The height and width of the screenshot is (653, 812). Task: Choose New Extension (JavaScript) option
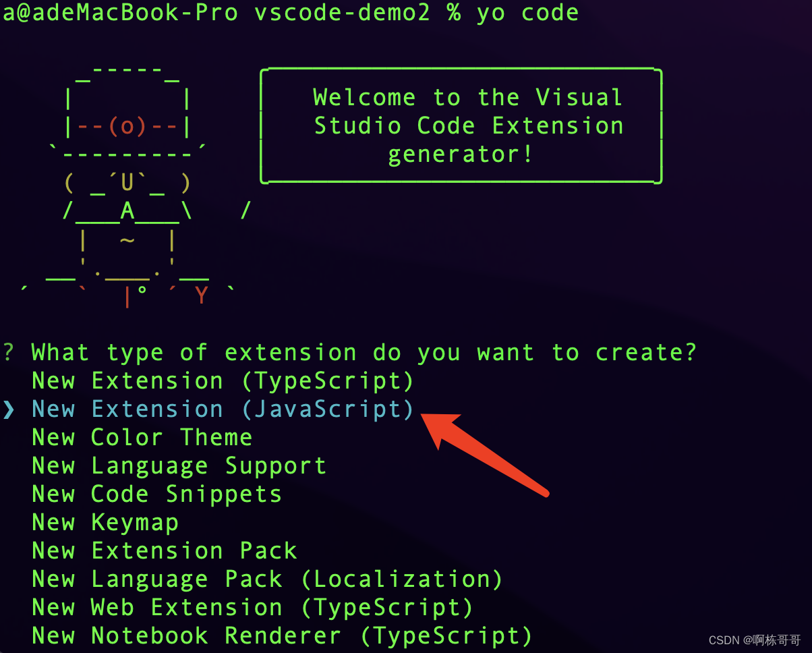pyautogui.click(x=223, y=409)
